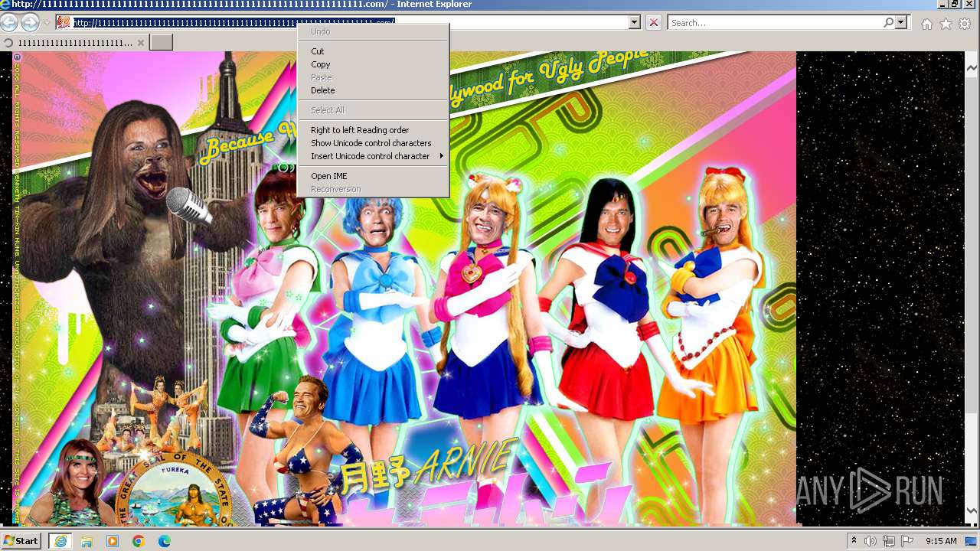Click the browser Back arrow button
The width and height of the screenshot is (980, 551).
(8, 23)
